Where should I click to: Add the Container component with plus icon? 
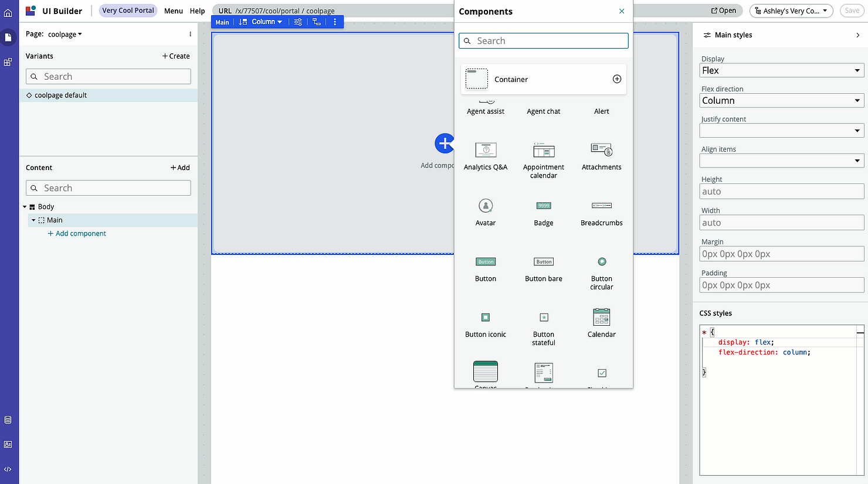tap(617, 79)
